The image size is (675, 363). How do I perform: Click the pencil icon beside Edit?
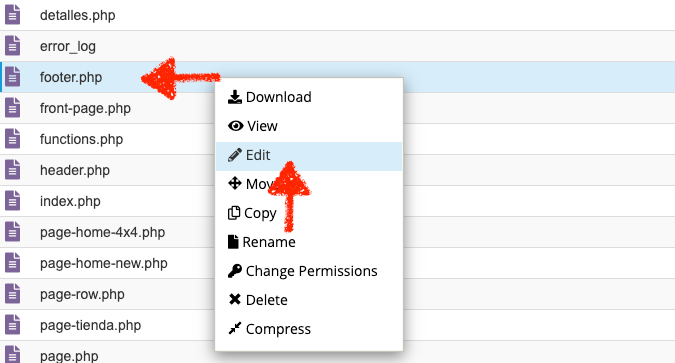[x=235, y=155]
